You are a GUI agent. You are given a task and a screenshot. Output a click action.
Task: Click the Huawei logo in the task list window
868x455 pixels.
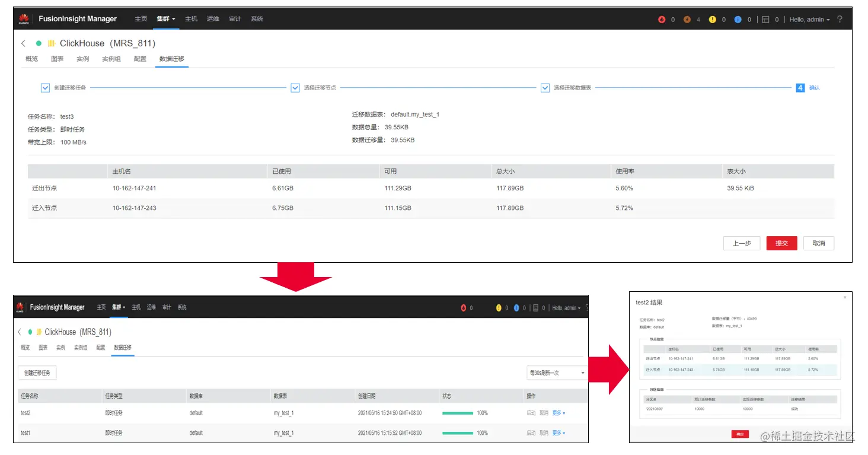(20, 307)
